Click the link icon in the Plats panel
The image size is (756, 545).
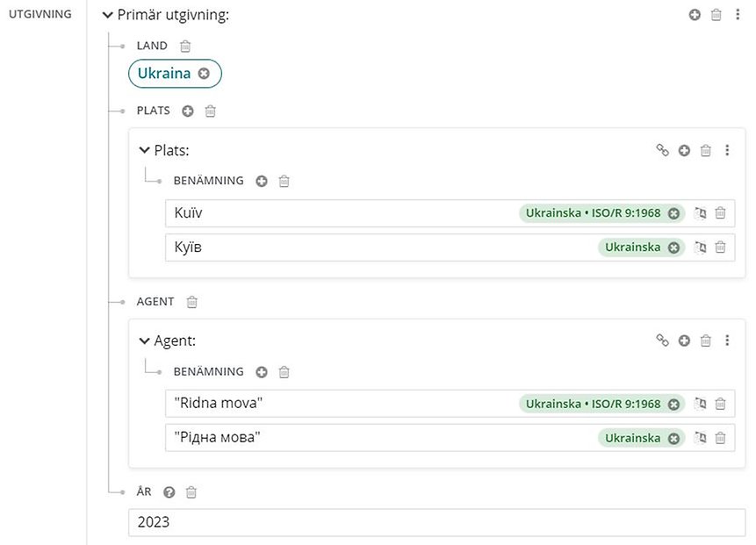662,150
